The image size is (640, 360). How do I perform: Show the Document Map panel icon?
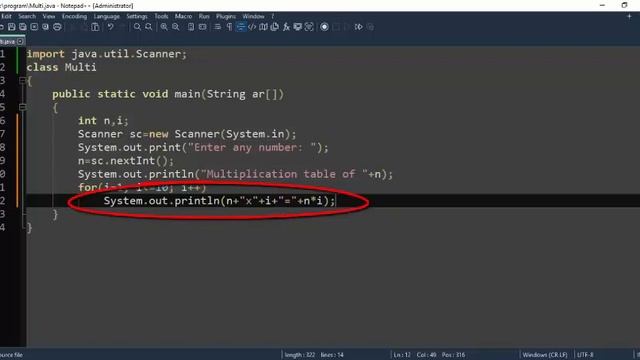pos(264,27)
